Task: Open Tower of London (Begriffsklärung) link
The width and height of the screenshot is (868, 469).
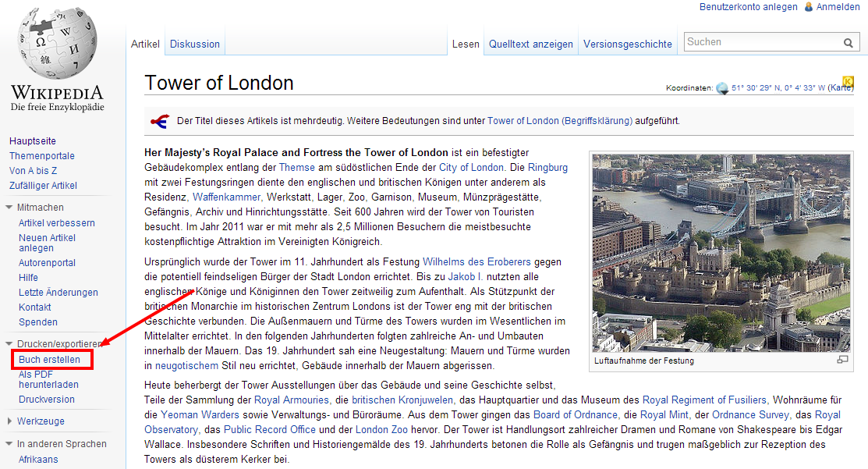Action: 560,121
